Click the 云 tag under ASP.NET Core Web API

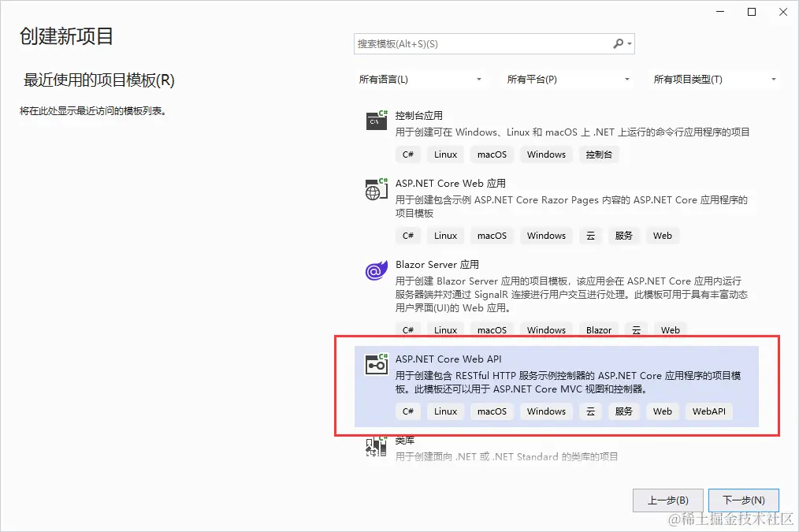click(x=591, y=411)
